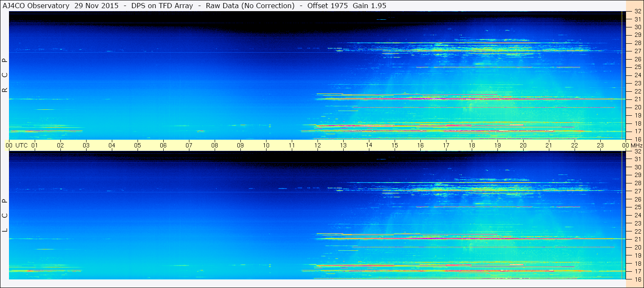Screen dimensions: 644x288
Task: Click the 17 MHz tick in LCP panel
Action: click(x=637, y=271)
